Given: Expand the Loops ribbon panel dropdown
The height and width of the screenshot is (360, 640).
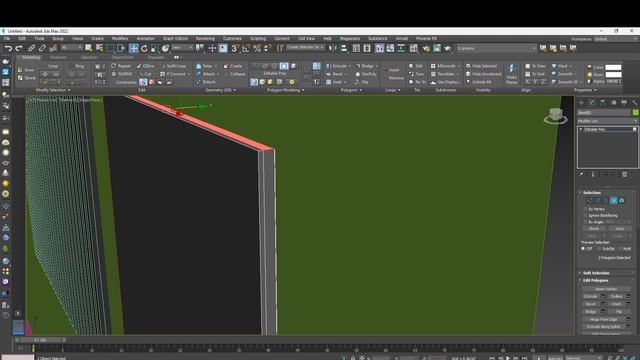Looking at the screenshot, I should [x=392, y=90].
